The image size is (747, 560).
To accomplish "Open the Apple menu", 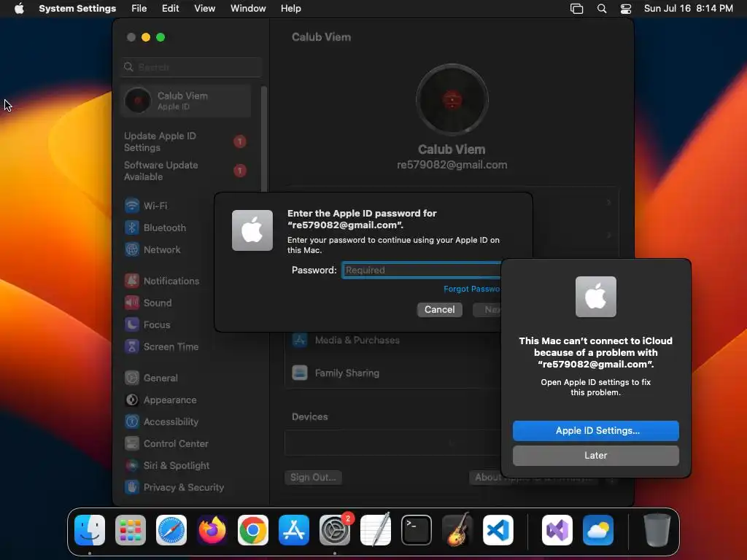I will [19, 9].
